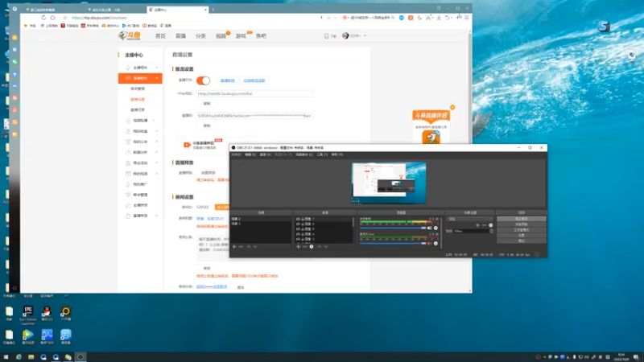Adjust the second mixer channel volume slider

[393, 244]
